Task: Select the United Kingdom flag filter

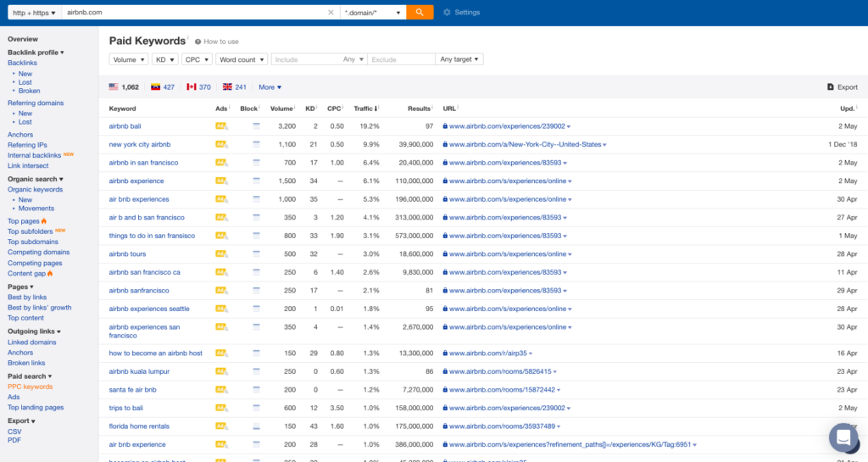Action: coord(227,86)
